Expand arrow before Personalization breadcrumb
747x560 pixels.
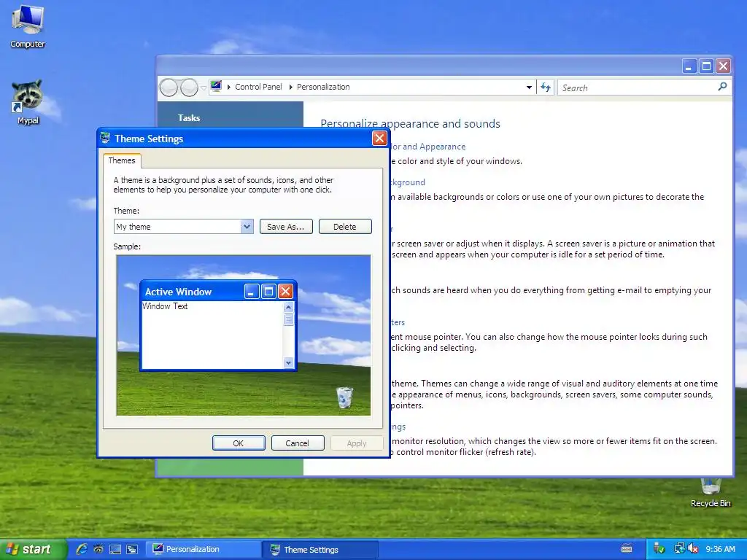(290, 87)
